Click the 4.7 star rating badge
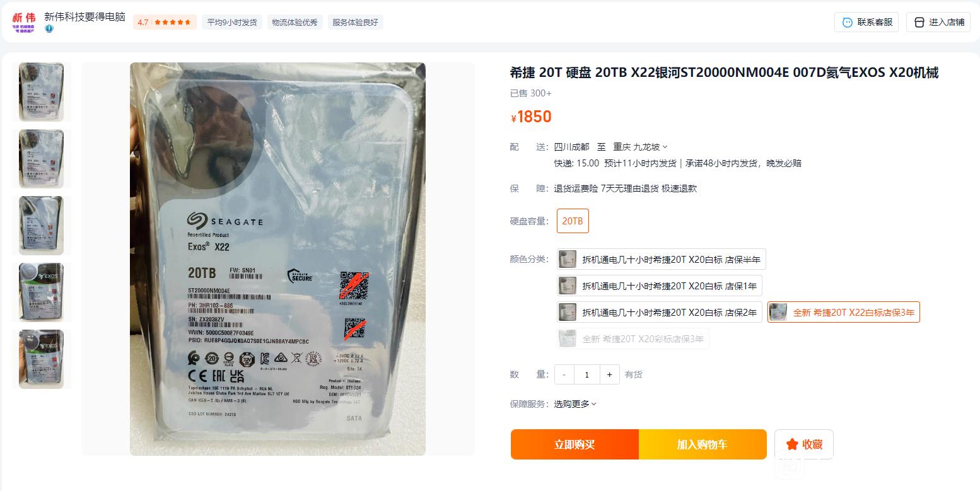 [165, 22]
